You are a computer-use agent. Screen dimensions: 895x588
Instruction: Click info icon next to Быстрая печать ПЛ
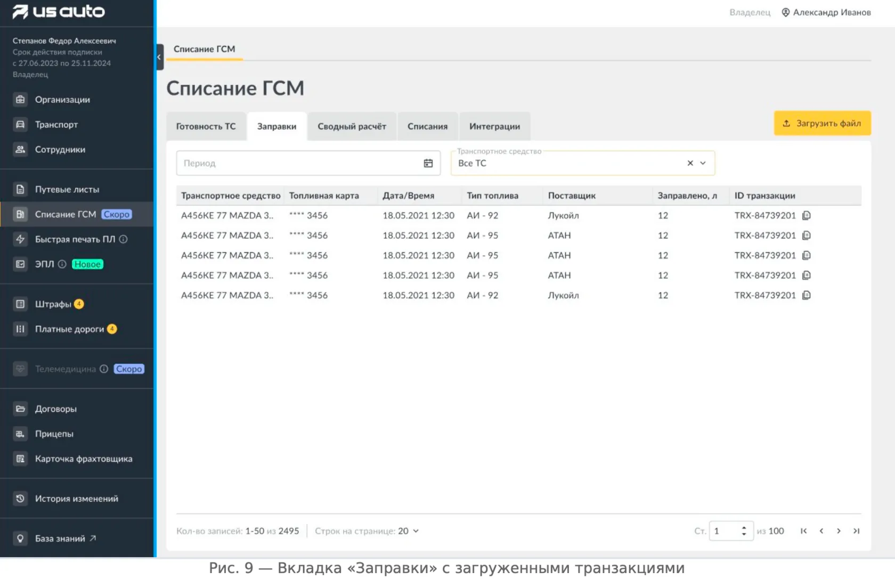[x=123, y=239]
